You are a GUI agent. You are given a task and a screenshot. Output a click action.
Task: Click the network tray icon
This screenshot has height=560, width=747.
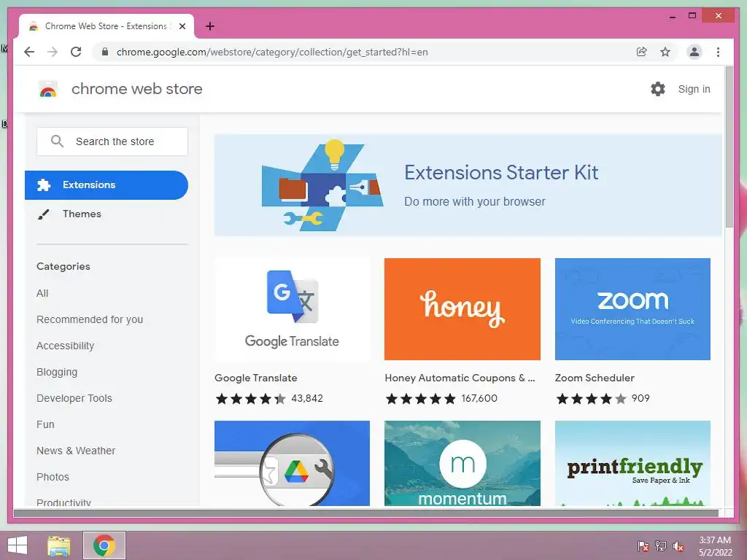coord(661,545)
